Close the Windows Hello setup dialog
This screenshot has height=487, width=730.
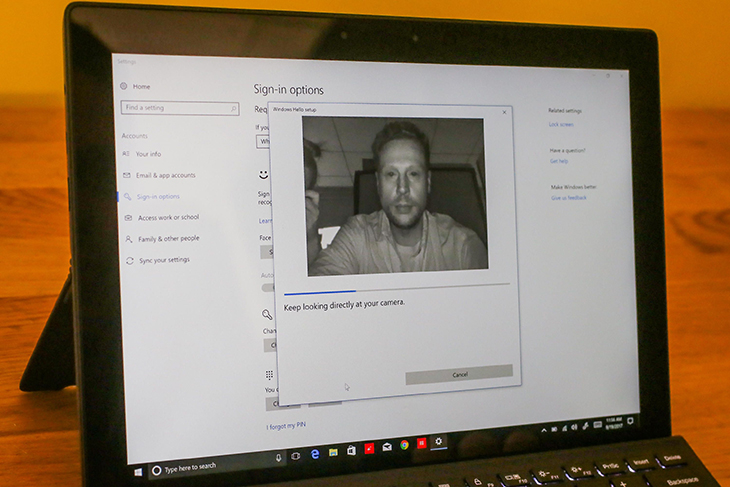coord(504,112)
